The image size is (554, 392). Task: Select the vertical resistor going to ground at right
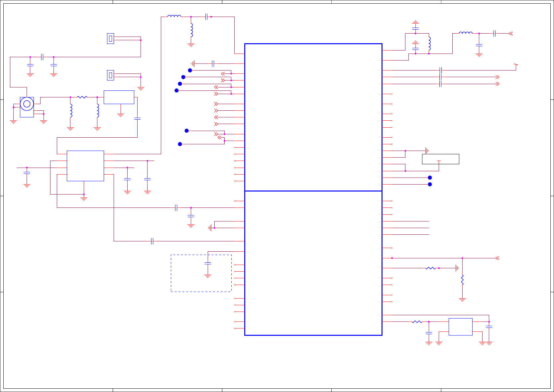pos(462,280)
